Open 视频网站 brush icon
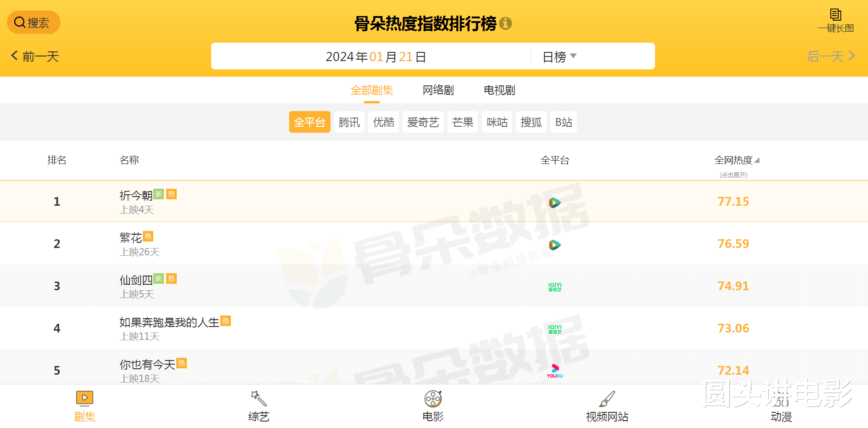 607,398
